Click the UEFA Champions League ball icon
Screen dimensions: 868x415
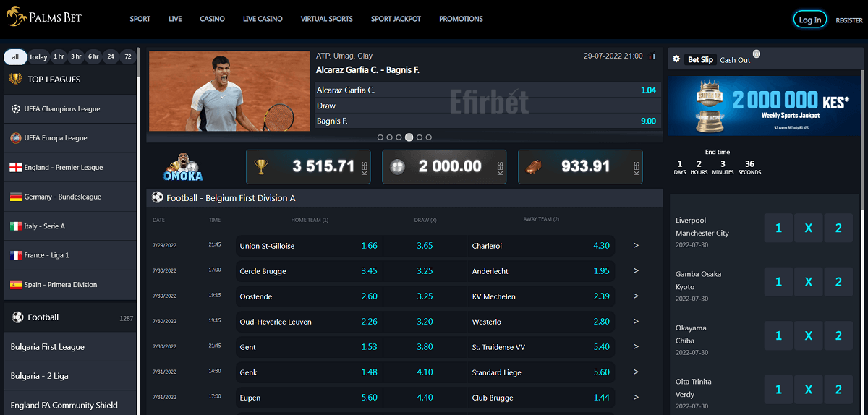tap(16, 108)
